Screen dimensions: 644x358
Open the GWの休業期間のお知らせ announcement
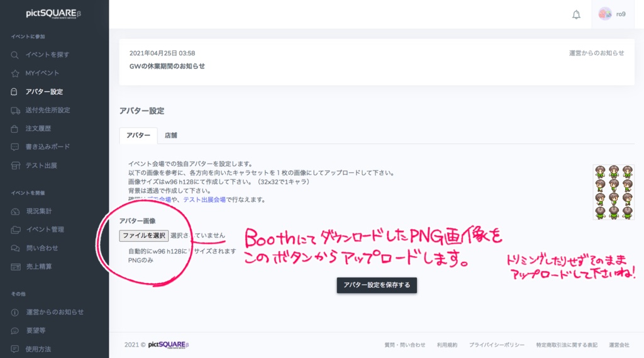tap(167, 66)
